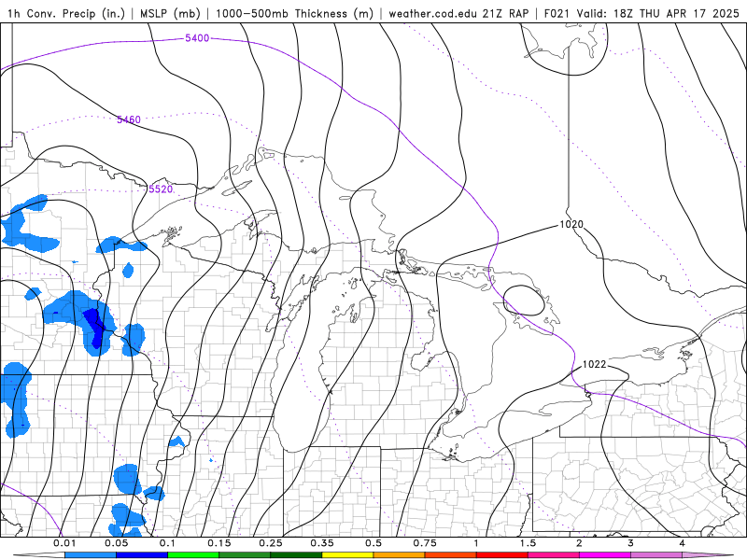
Task: Click the 1022 isobar label
Action: point(595,364)
